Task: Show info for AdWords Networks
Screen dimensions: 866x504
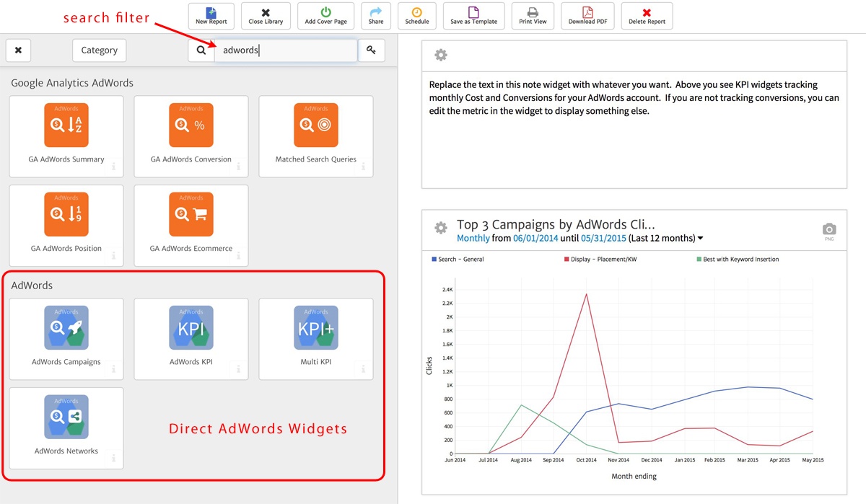Action: tap(113, 459)
